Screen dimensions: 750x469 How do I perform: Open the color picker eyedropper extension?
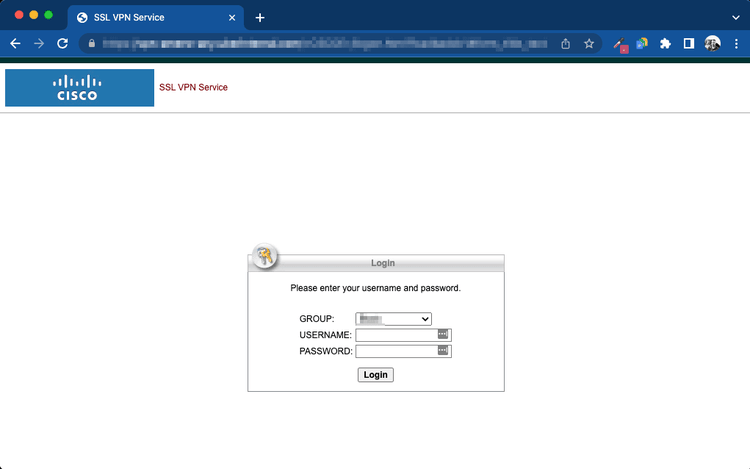pos(619,44)
